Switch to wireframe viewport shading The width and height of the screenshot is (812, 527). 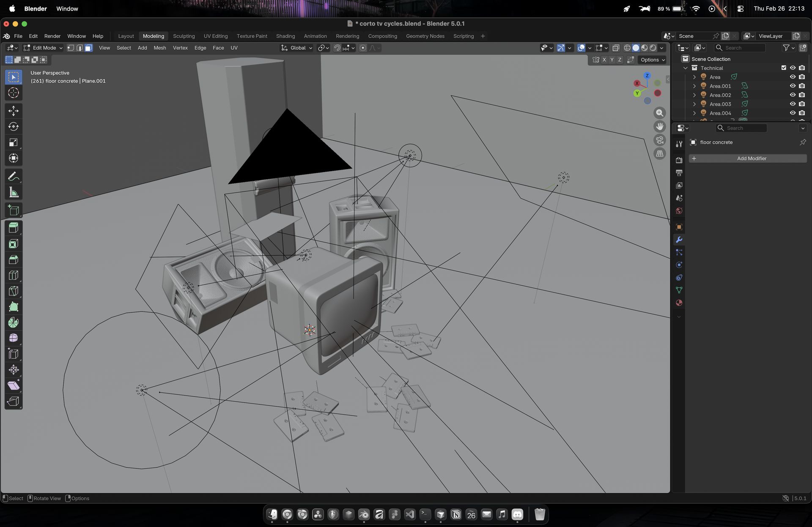click(627, 48)
